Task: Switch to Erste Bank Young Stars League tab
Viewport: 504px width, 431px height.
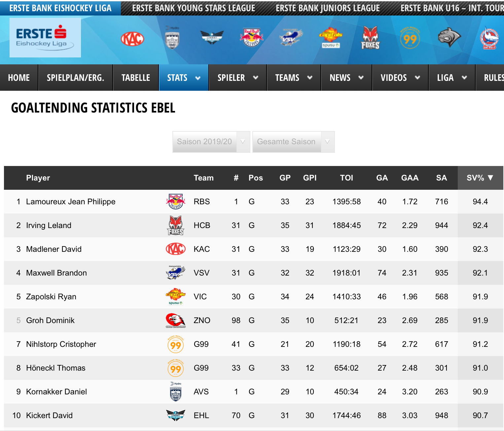Action: click(194, 8)
